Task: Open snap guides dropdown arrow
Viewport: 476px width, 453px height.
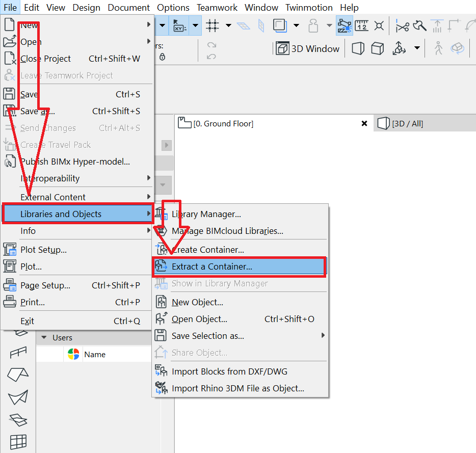Action: [x=229, y=25]
